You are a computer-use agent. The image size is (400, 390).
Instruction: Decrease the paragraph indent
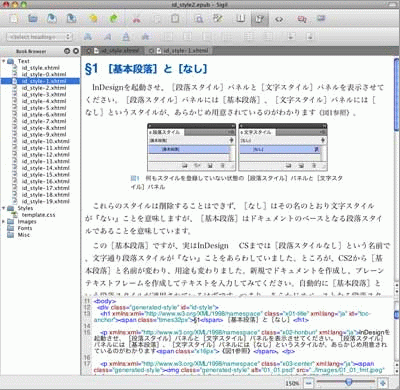[291, 37]
